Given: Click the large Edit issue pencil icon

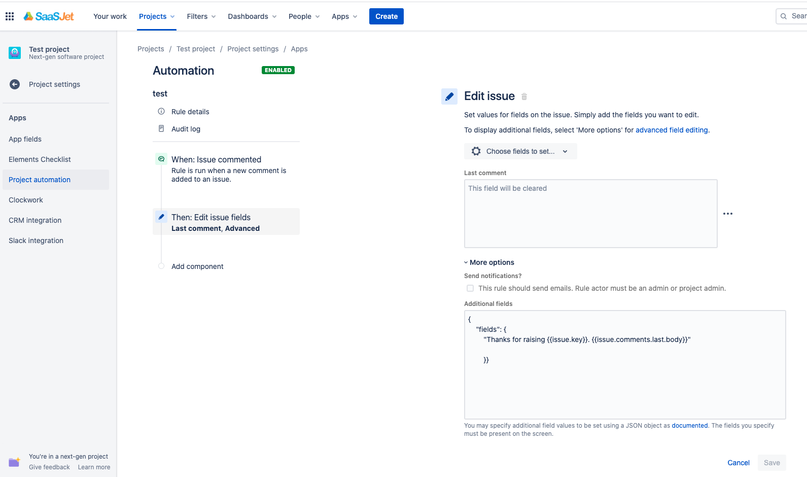Looking at the screenshot, I should click(449, 96).
